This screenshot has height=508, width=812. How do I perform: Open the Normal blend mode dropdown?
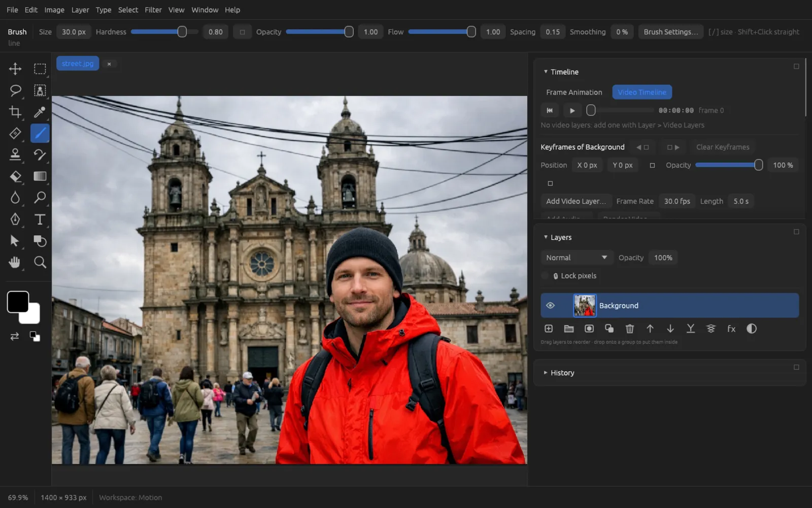(577, 258)
